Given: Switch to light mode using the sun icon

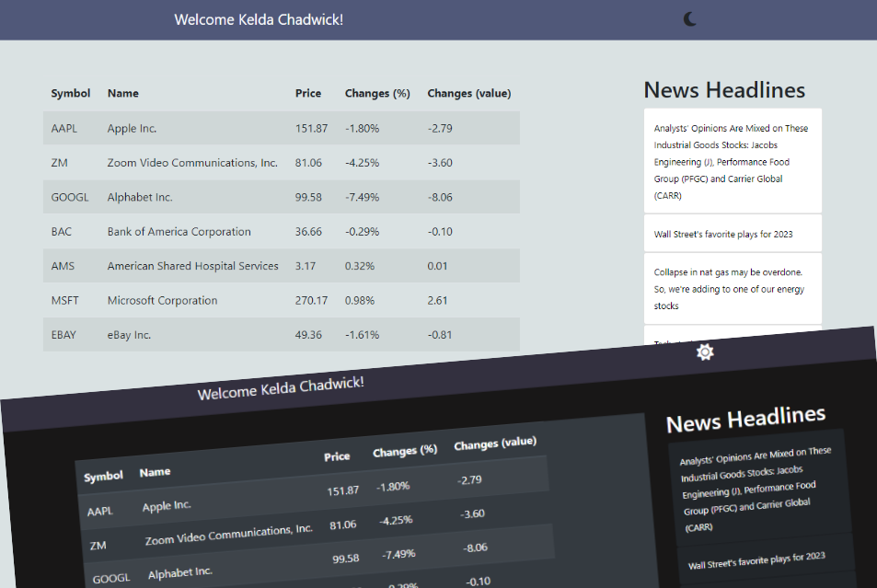Looking at the screenshot, I should [705, 352].
